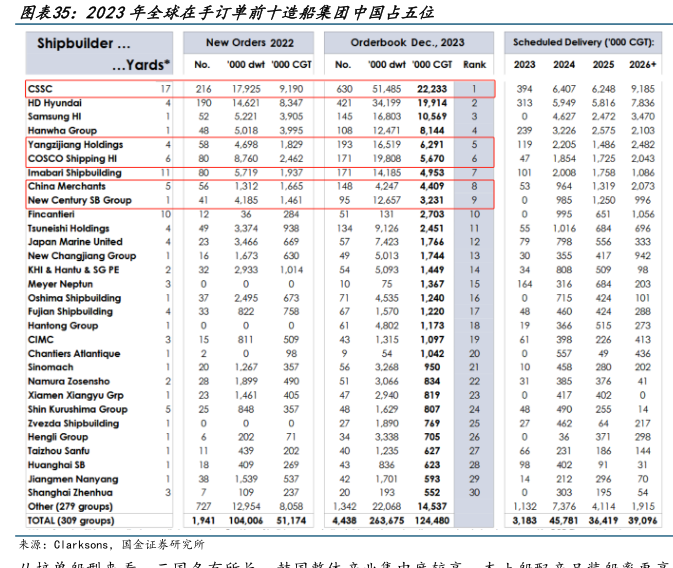Click the 2026+ delivery column header
Image resolution: width=673 pixels, height=568 pixels.
tap(643, 64)
